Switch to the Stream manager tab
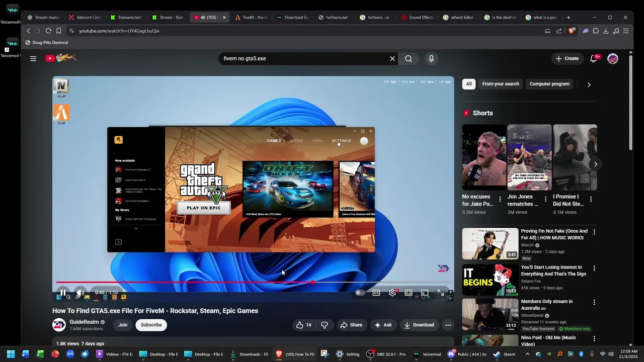This screenshot has height=362, width=644. 43,17
